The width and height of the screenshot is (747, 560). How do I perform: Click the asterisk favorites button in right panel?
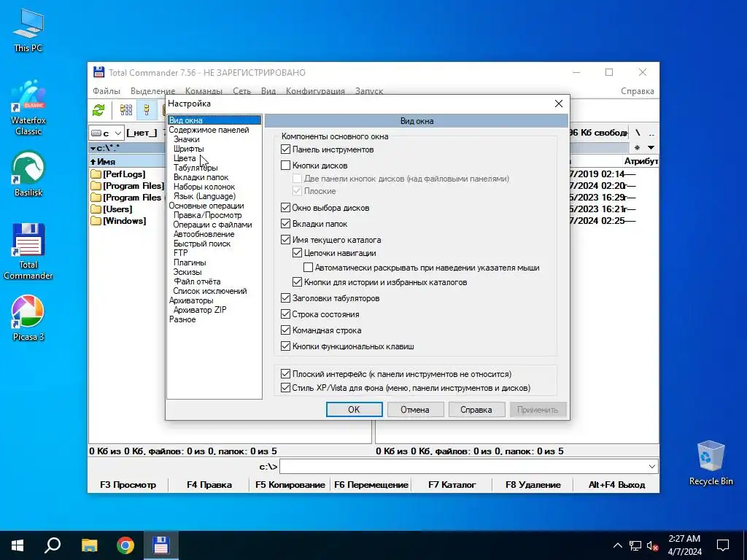(637, 147)
